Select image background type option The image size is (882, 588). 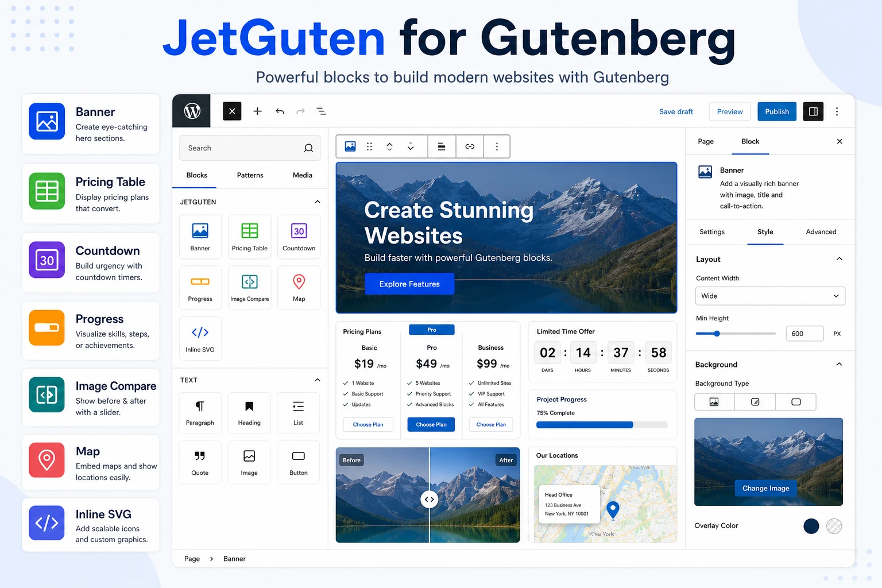tap(714, 402)
